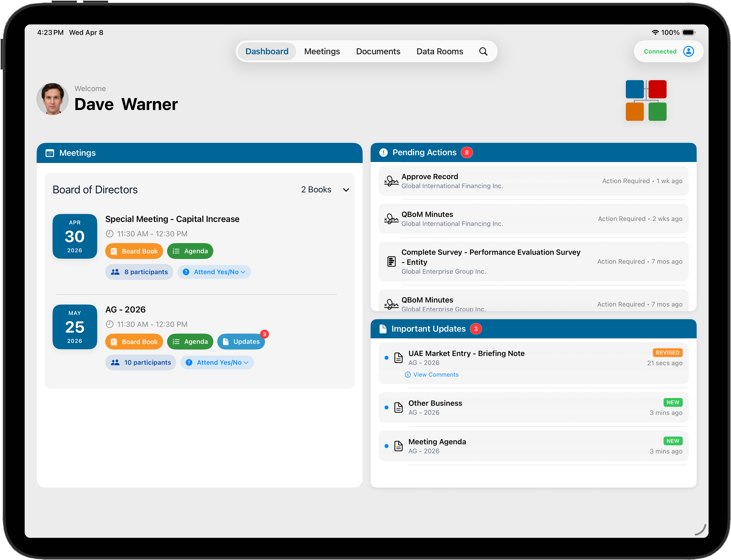Click the info icon beside View Comments
The width and height of the screenshot is (731, 560).
click(407, 375)
